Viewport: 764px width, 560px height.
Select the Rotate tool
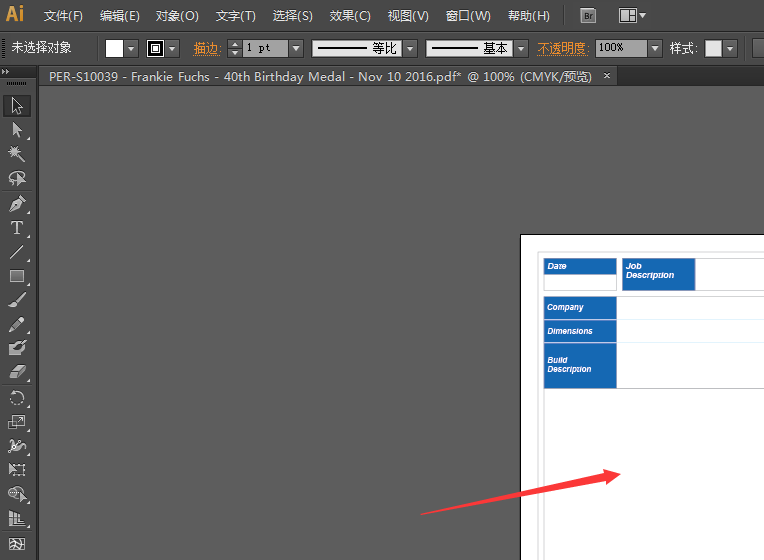pyautogui.click(x=17, y=398)
